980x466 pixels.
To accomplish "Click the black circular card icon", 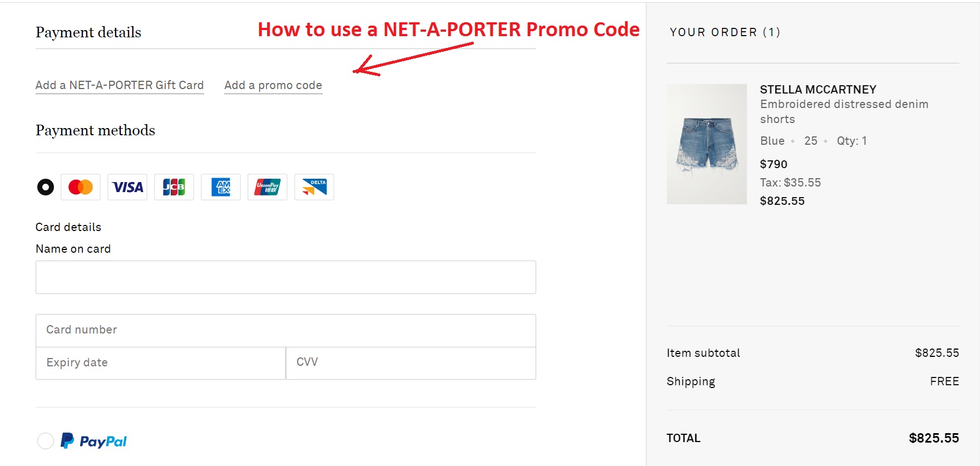I will pos(46,187).
